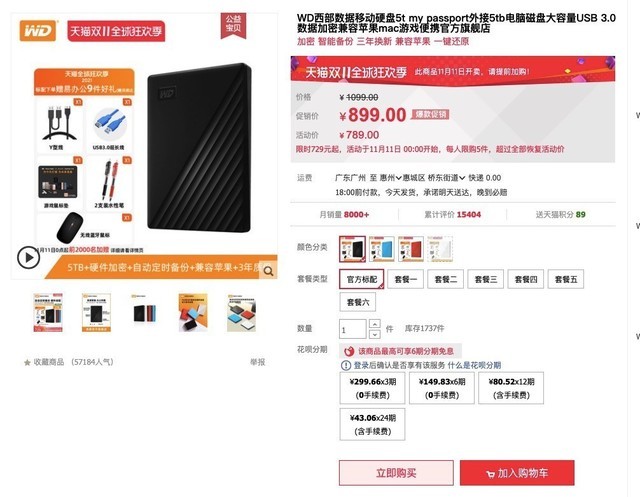Click the magnifier zoom icon on product image
Screen dimensions: 640x497
(x=268, y=271)
